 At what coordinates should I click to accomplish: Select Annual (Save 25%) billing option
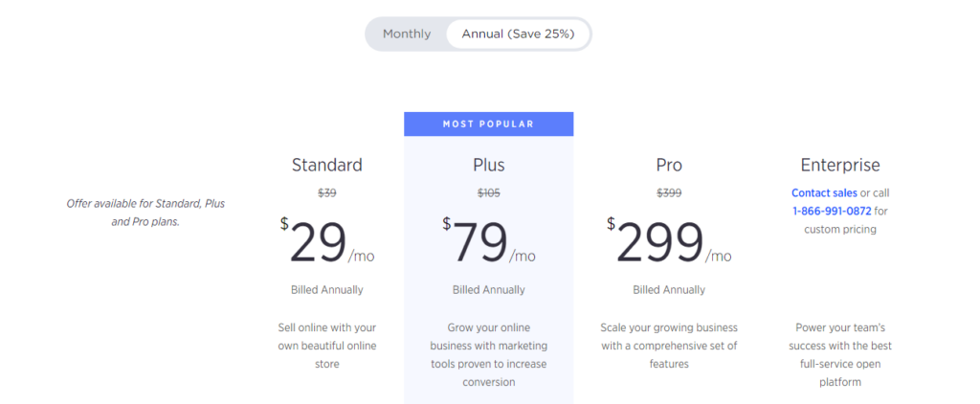(x=518, y=34)
